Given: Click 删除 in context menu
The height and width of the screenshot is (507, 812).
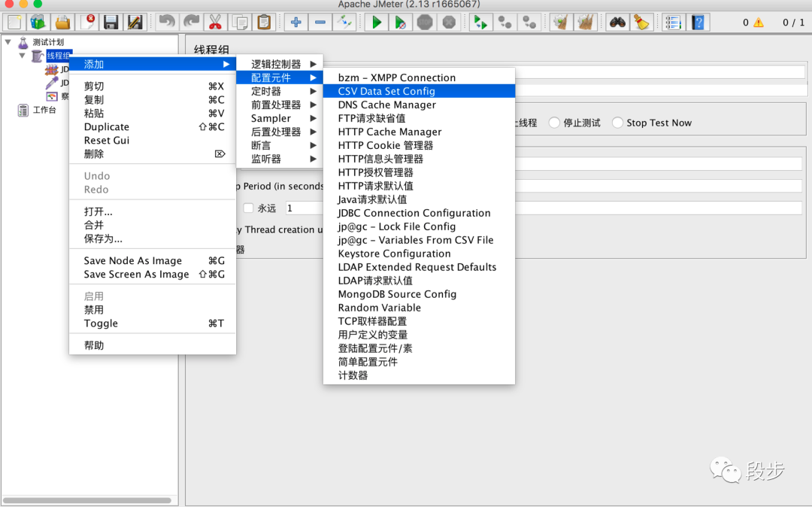Looking at the screenshot, I should 153,153.
